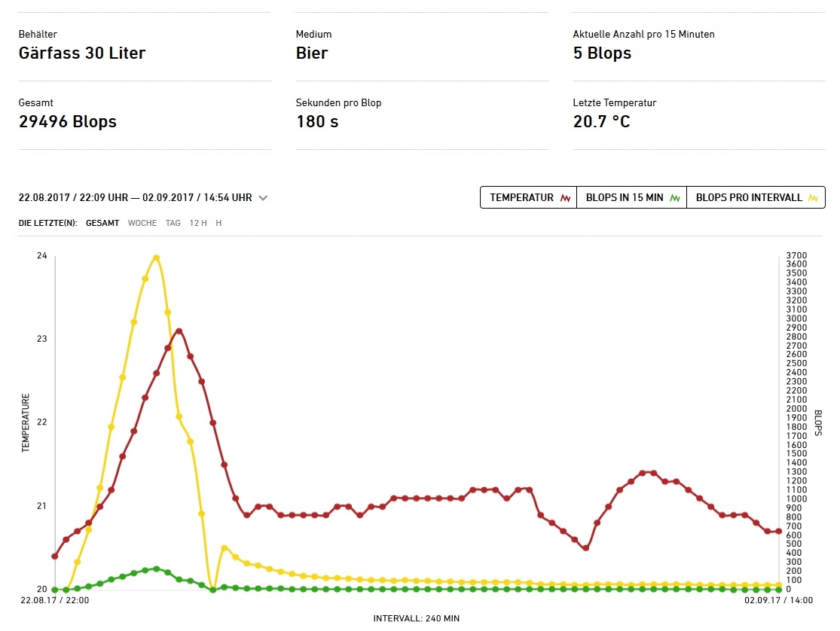Toggle the TEMPERATUR series button
This screenshot has width=840, height=631.
coord(528,198)
